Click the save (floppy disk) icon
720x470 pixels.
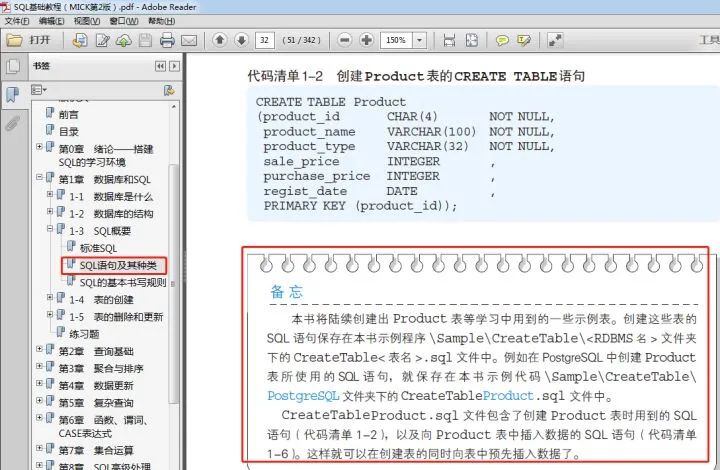pos(145,40)
